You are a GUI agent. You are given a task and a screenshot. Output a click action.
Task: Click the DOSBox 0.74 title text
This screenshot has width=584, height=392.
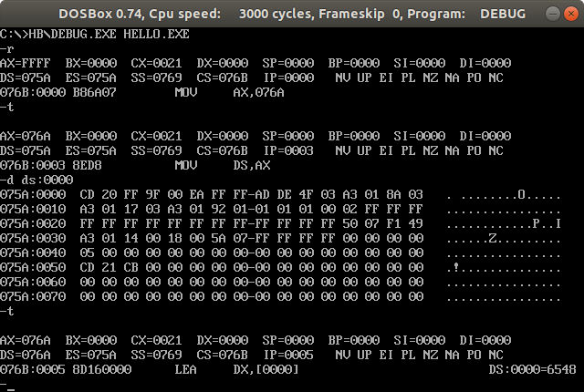(x=100, y=14)
